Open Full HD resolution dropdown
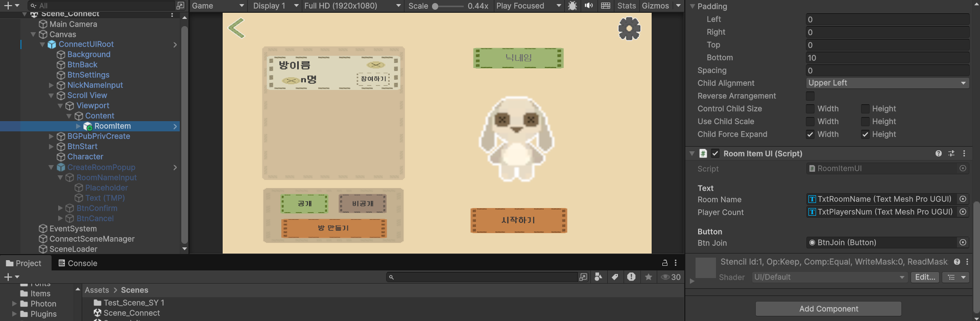 point(352,6)
